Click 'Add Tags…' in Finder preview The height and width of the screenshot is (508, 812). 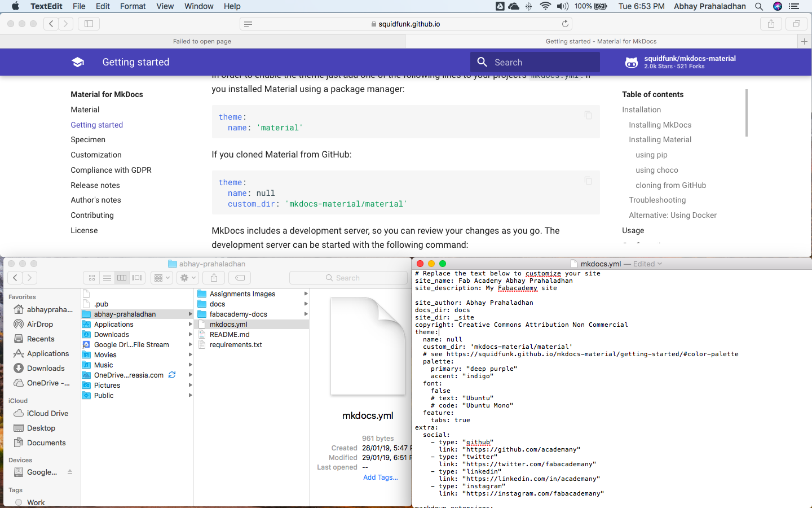[381, 477]
